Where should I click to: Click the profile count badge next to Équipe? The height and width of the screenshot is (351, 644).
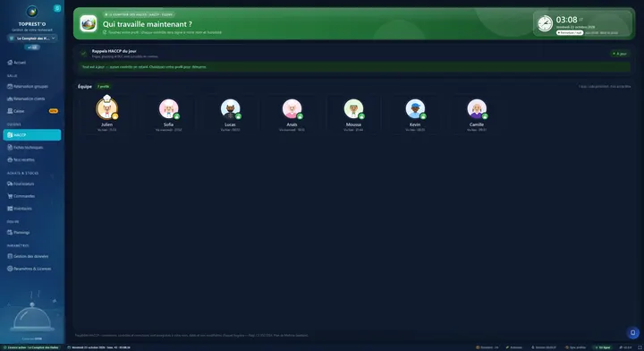tap(103, 86)
